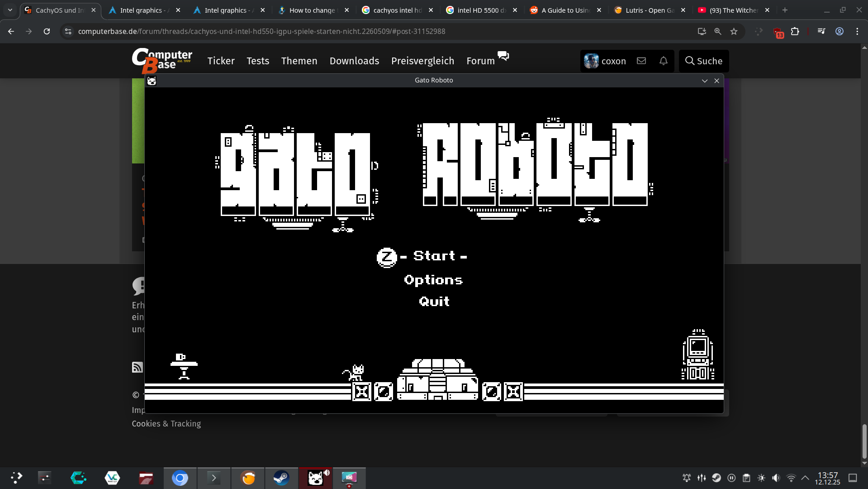The image size is (868, 489).
Task: Open the Cookies & Tracking link
Action: (x=166, y=424)
